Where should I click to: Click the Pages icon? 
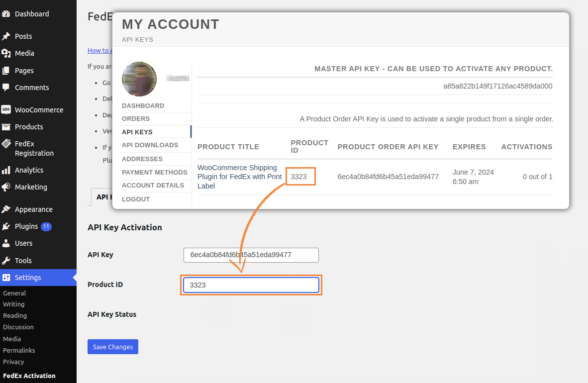[x=6, y=71]
